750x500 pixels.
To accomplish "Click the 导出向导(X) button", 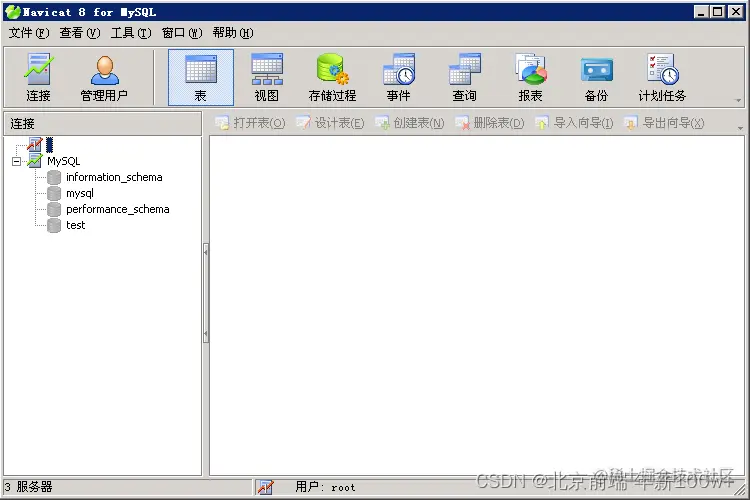I will [664, 123].
